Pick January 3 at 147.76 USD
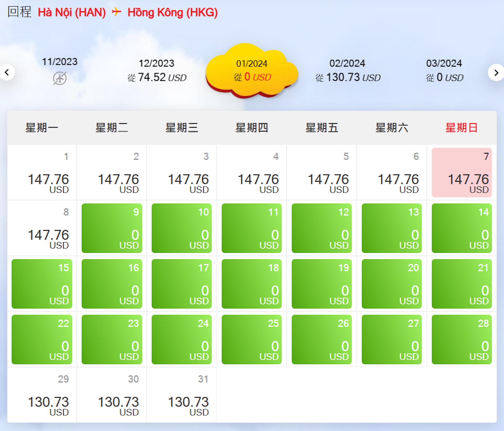The width and height of the screenshot is (504, 431). (x=182, y=172)
